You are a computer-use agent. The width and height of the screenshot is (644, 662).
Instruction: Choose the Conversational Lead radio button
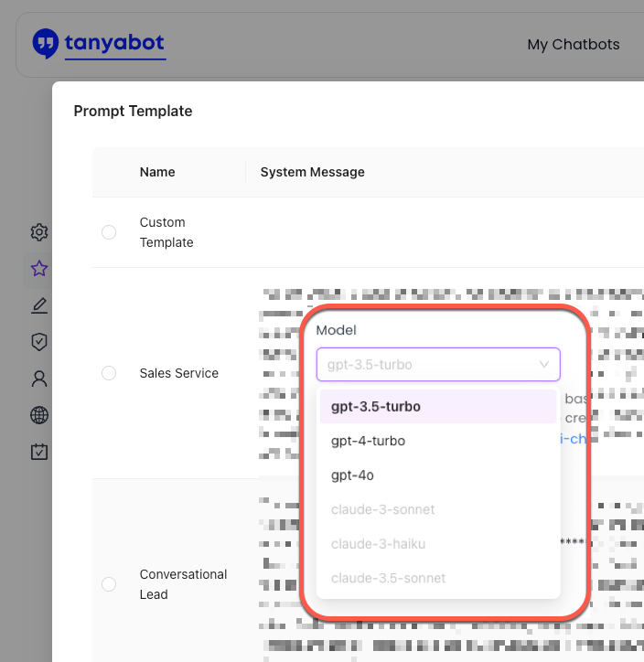109,584
